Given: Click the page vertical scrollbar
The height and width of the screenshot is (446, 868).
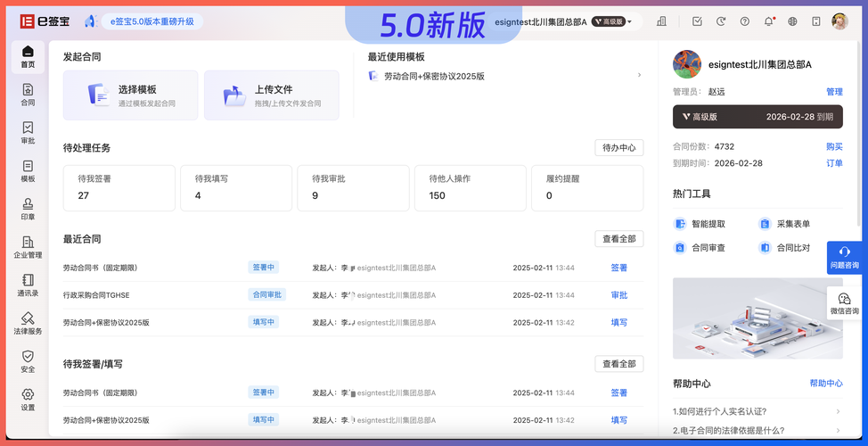Looking at the screenshot, I should pos(858,133).
